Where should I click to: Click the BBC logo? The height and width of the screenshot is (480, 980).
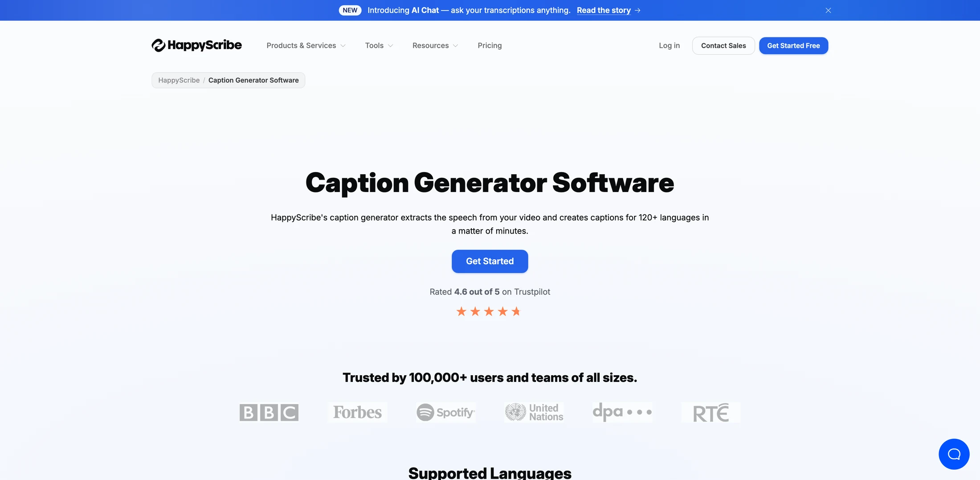tap(269, 412)
